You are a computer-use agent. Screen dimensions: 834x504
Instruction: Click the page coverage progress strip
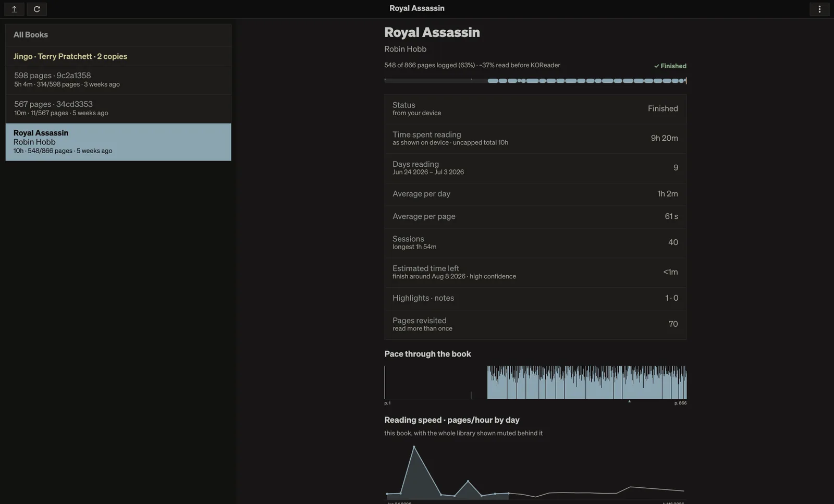(535, 81)
